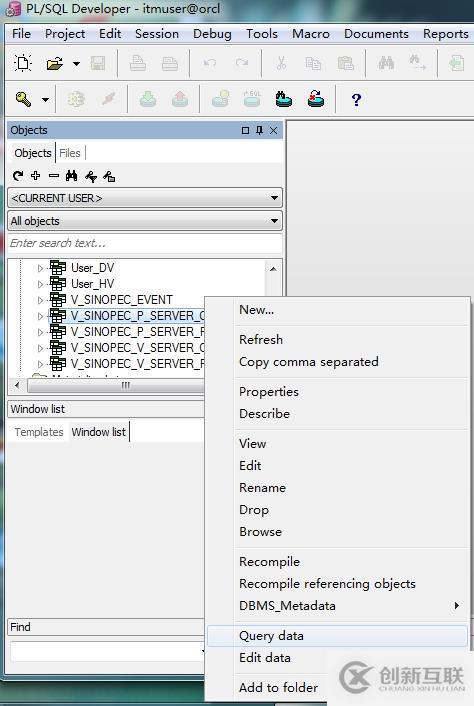Open the dropdown arrow beside the key icon

click(45, 100)
